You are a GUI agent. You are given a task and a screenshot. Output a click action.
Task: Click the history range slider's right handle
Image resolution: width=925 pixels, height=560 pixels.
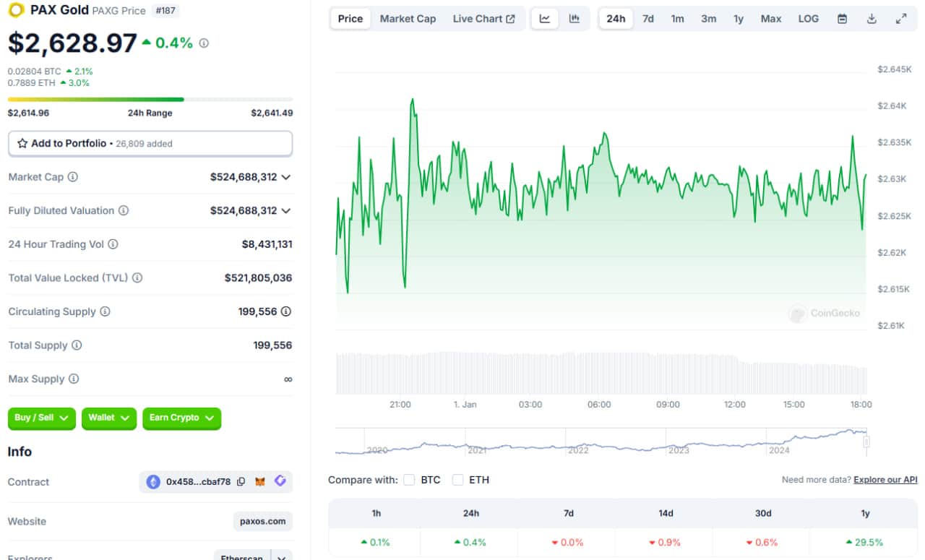pos(866,441)
